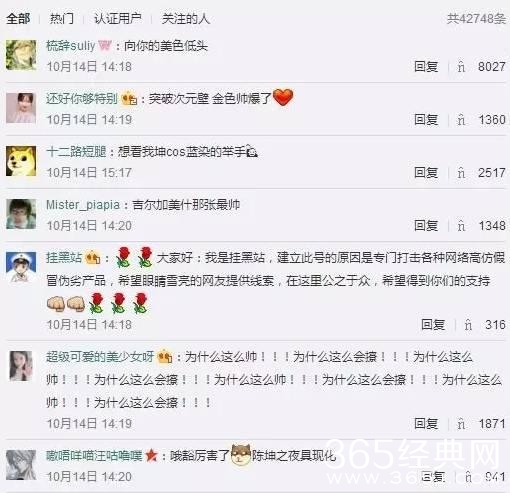Image resolution: width=510 pixels, height=493 pixels.
Task: Open 挂黑站 username link
Action: point(64,258)
